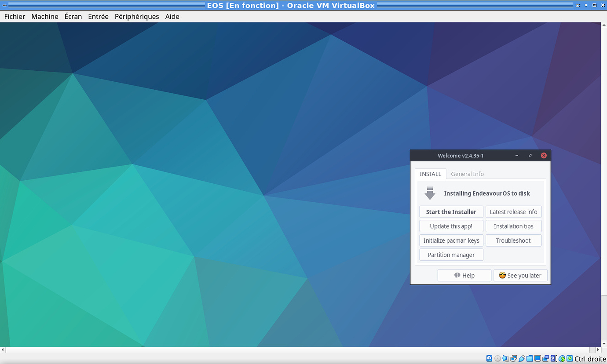Open the Machine menu
Viewport: 607px width, 364px height.
click(45, 16)
